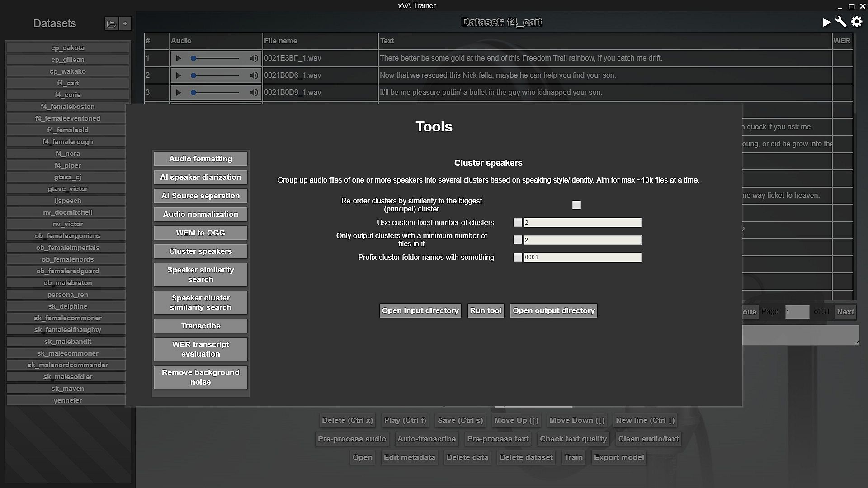Switch to Speaker similarity search tool
The width and height of the screenshot is (868, 488).
tap(200, 275)
